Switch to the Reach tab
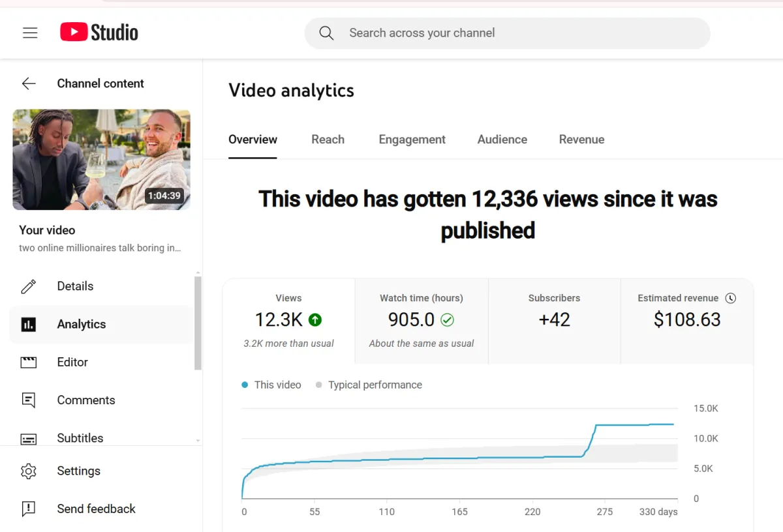 [328, 140]
